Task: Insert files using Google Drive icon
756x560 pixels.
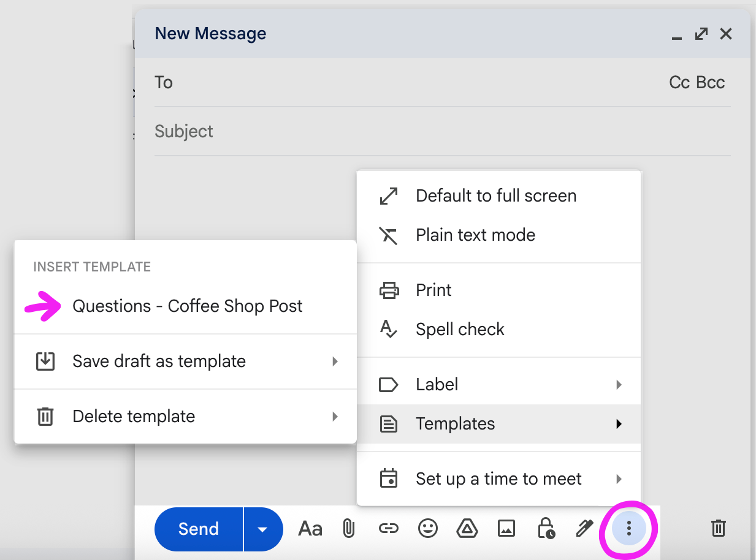Action: (x=467, y=528)
